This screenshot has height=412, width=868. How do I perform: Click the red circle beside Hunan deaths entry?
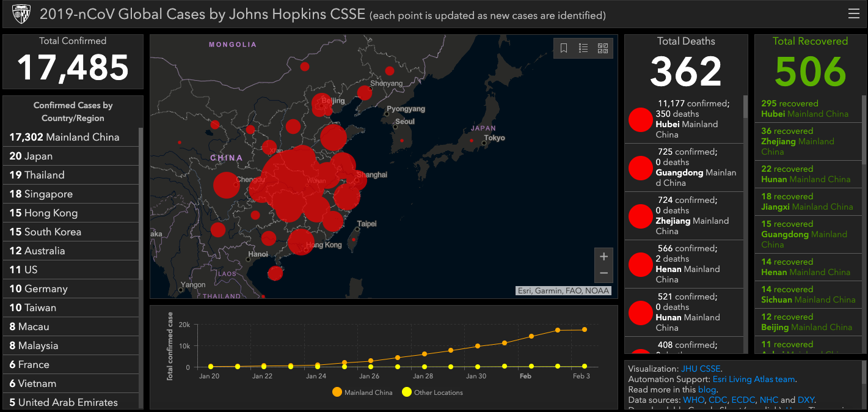[641, 312]
